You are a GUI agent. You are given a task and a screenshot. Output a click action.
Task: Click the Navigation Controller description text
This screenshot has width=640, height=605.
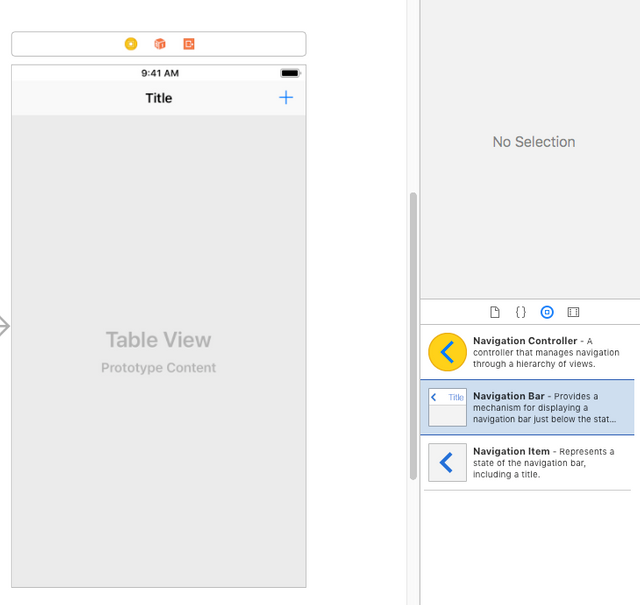pyautogui.click(x=546, y=352)
